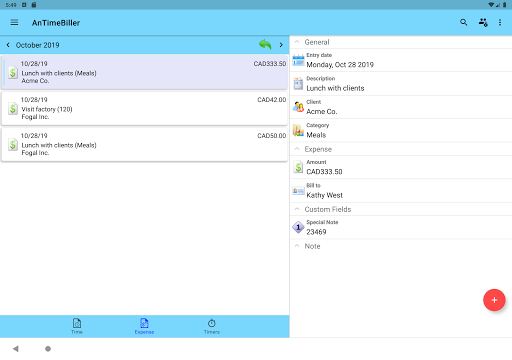Click the Client people icon
Screen dimensions: 512x360
pos(298,107)
